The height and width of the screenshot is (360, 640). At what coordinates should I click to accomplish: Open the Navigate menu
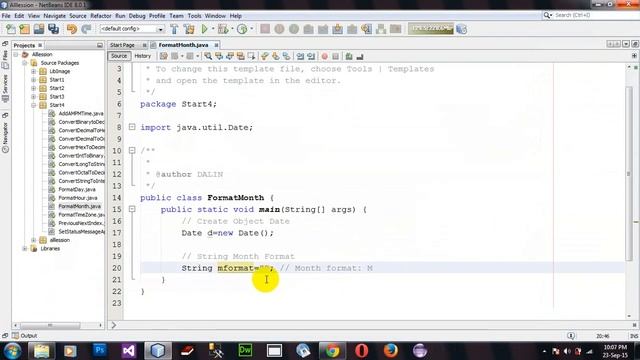pos(54,16)
